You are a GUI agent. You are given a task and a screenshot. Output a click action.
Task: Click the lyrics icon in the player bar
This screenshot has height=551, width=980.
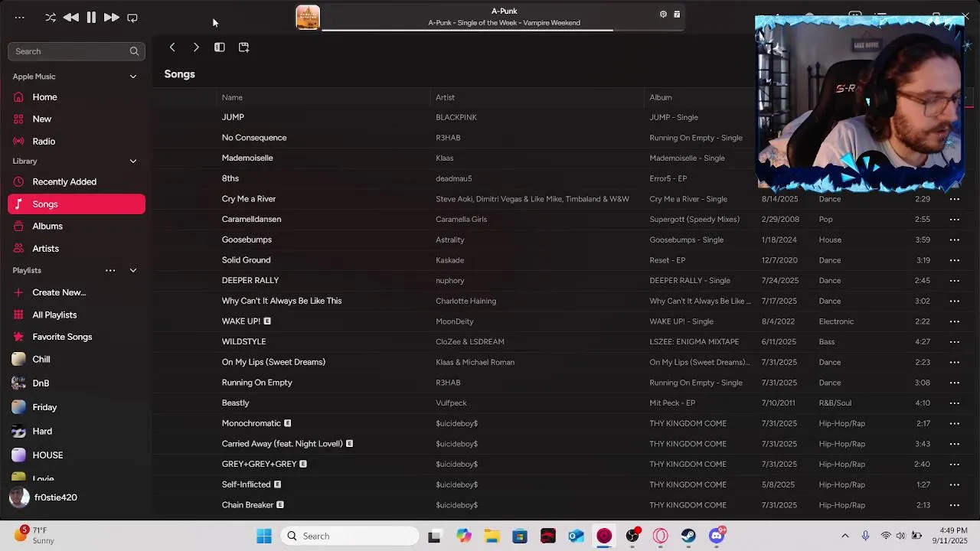(x=677, y=14)
